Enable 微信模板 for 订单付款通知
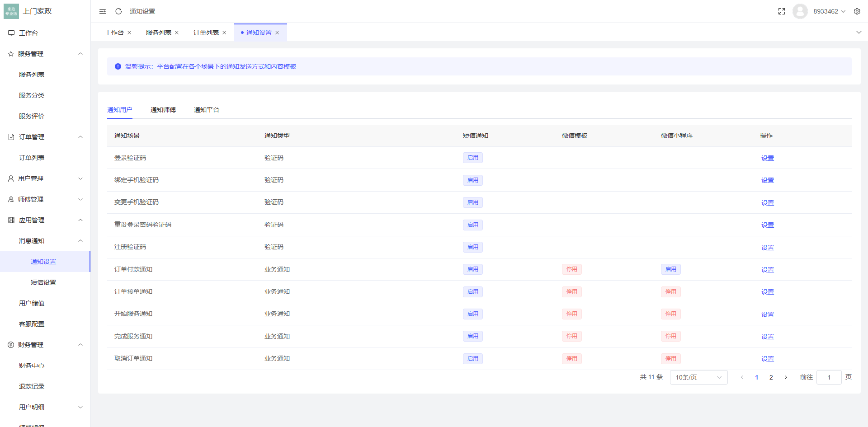The height and width of the screenshot is (427, 868). coord(571,269)
